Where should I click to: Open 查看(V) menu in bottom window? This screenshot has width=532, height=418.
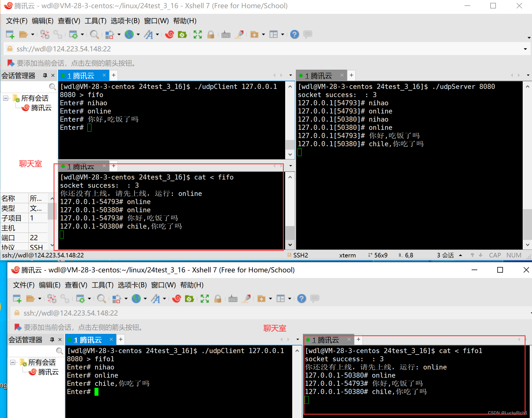pyautogui.click(x=76, y=285)
